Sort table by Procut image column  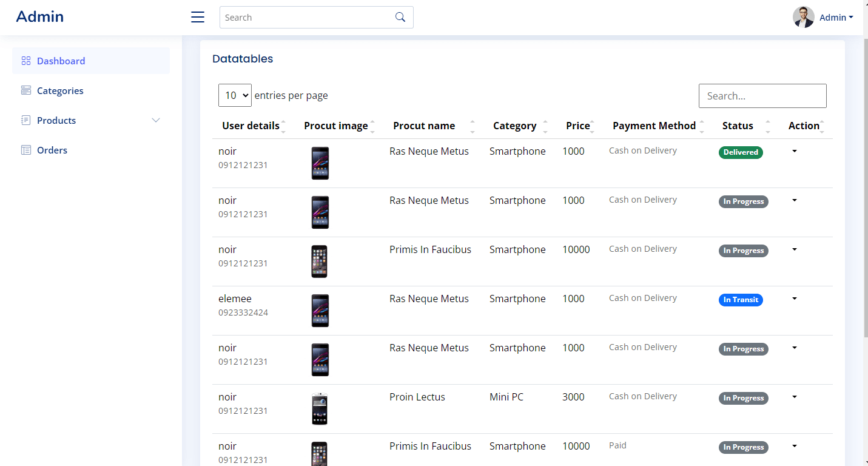(339, 126)
